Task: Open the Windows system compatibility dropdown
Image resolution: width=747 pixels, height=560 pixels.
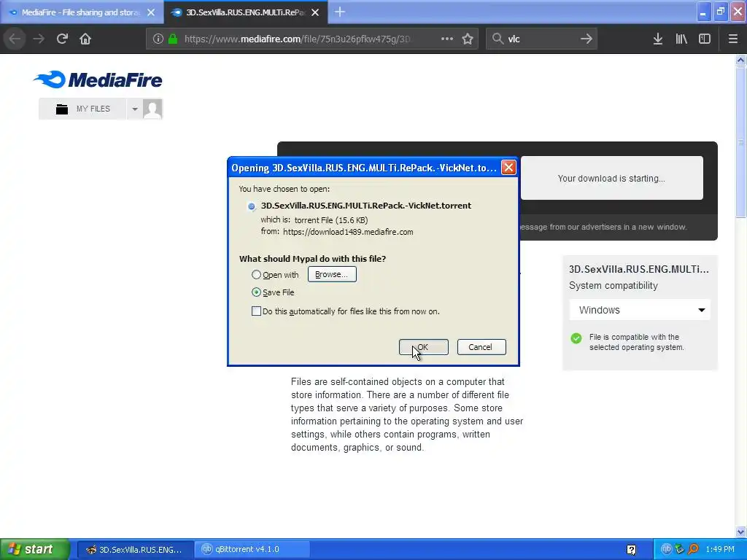Action: [640, 310]
